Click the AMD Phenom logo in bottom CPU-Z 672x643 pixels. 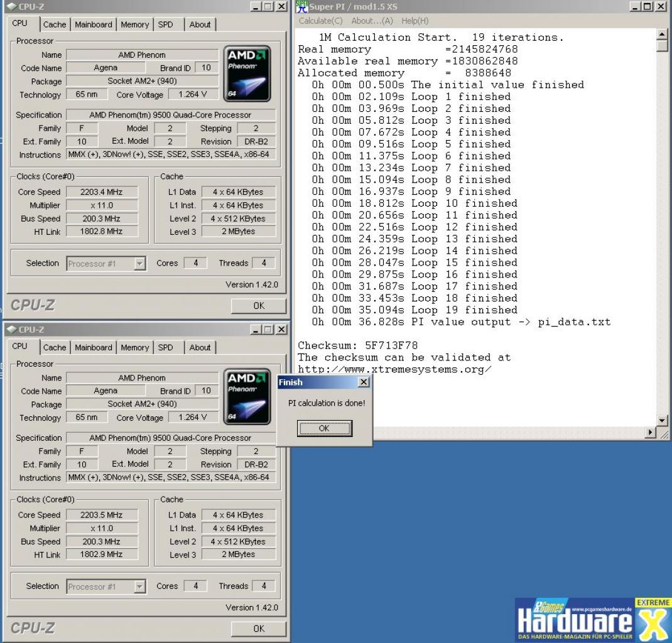pyautogui.click(x=247, y=397)
